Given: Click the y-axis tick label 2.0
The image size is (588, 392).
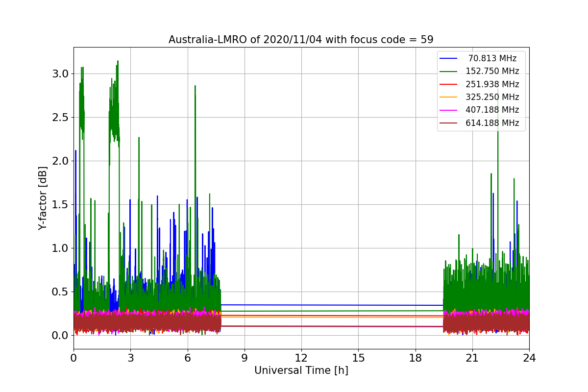Looking at the screenshot, I should [61, 161].
